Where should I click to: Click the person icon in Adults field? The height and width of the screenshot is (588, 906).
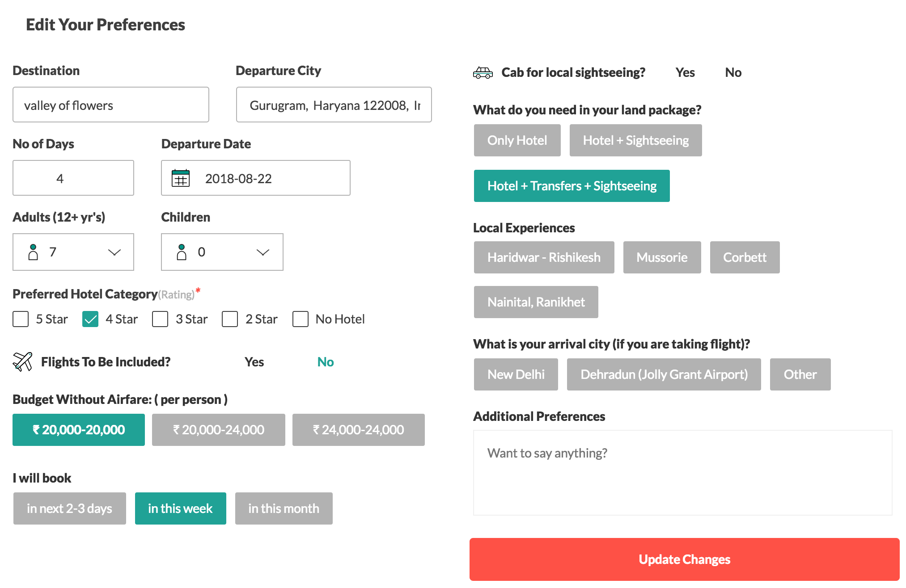pyautogui.click(x=33, y=252)
